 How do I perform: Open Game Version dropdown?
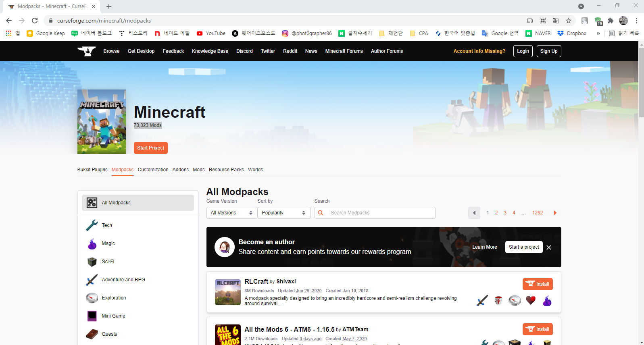(x=232, y=213)
